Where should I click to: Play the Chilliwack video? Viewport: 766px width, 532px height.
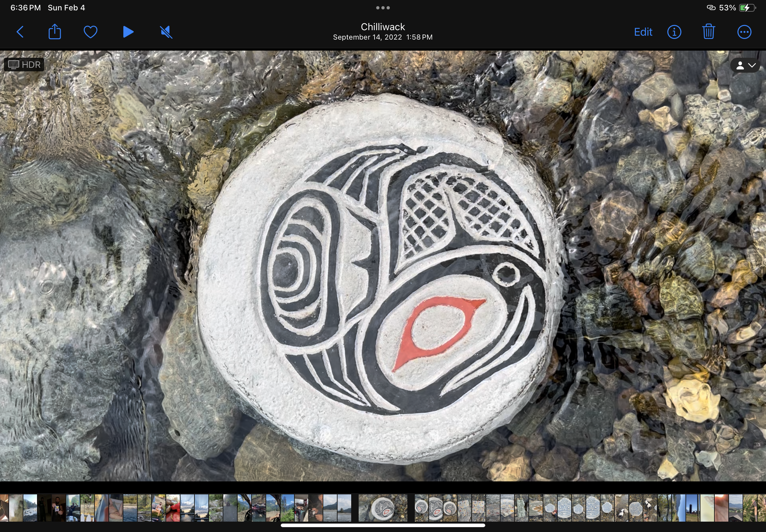(x=128, y=32)
